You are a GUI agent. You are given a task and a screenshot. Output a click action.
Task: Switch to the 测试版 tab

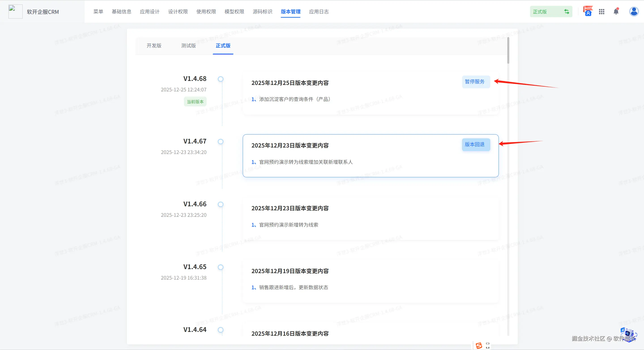point(188,46)
